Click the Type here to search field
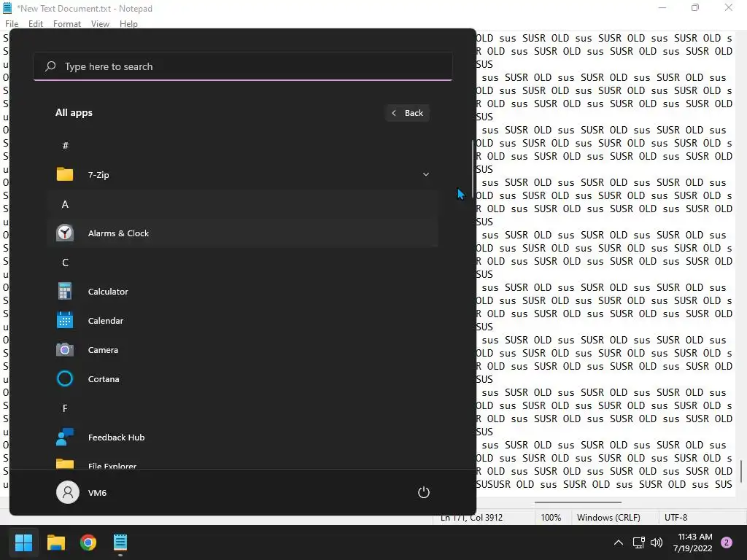This screenshot has width=747, height=560. pos(243,66)
